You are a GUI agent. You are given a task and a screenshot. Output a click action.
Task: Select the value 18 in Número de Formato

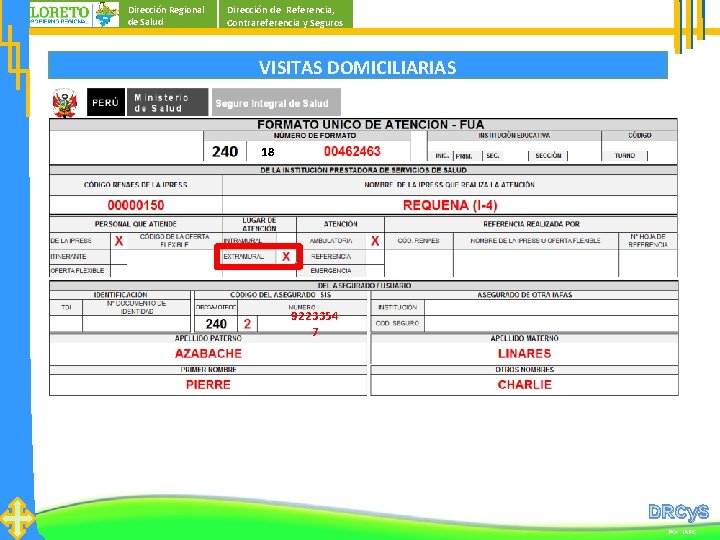pos(268,152)
